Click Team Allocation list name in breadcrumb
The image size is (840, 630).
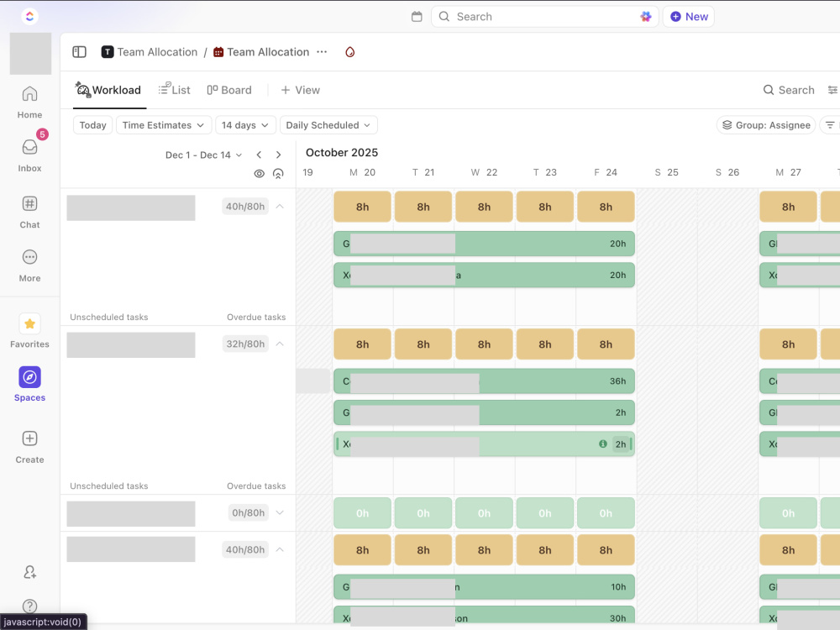pyautogui.click(x=269, y=52)
